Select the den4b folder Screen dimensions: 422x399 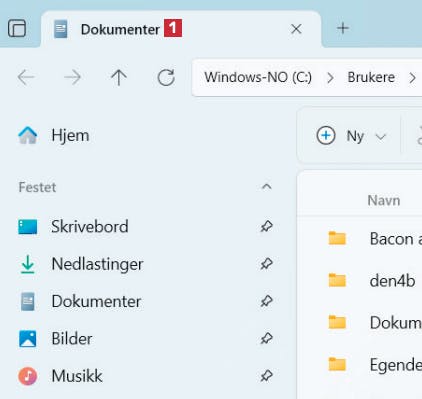[392, 281]
